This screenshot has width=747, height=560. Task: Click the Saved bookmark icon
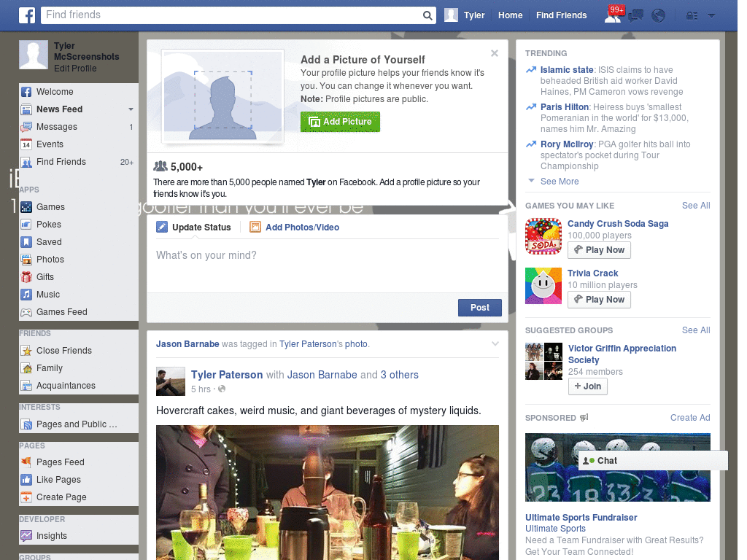26,242
